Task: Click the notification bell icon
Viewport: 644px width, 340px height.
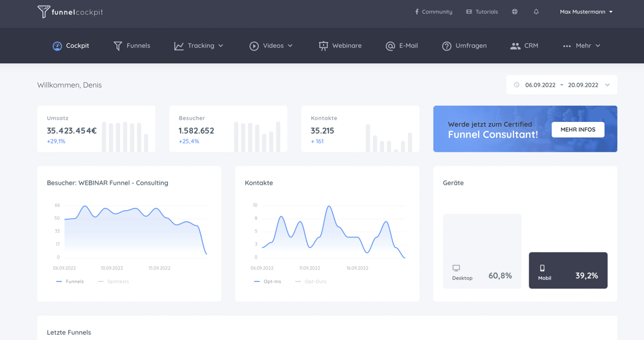Action: click(x=536, y=11)
